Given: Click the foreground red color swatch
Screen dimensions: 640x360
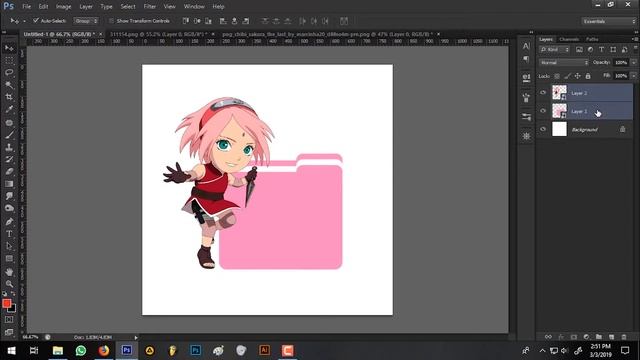Looking at the screenshot, I should point(7,303).
